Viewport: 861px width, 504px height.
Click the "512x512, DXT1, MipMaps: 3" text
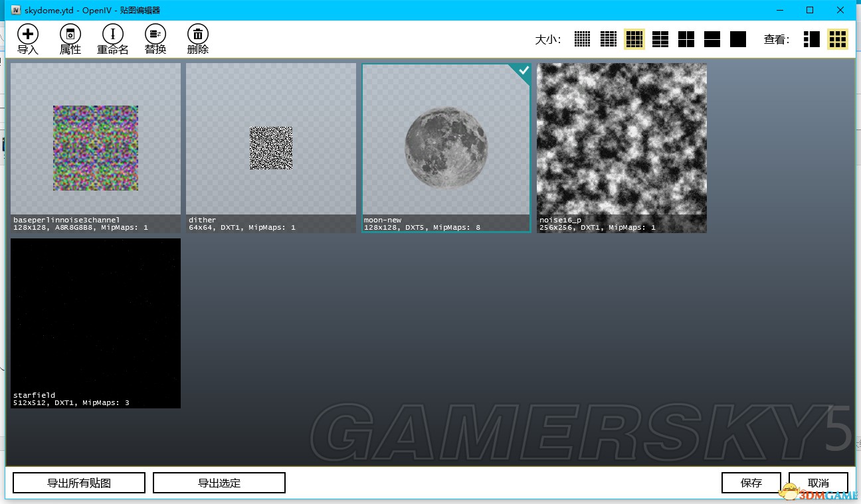[x=71, y=403]
